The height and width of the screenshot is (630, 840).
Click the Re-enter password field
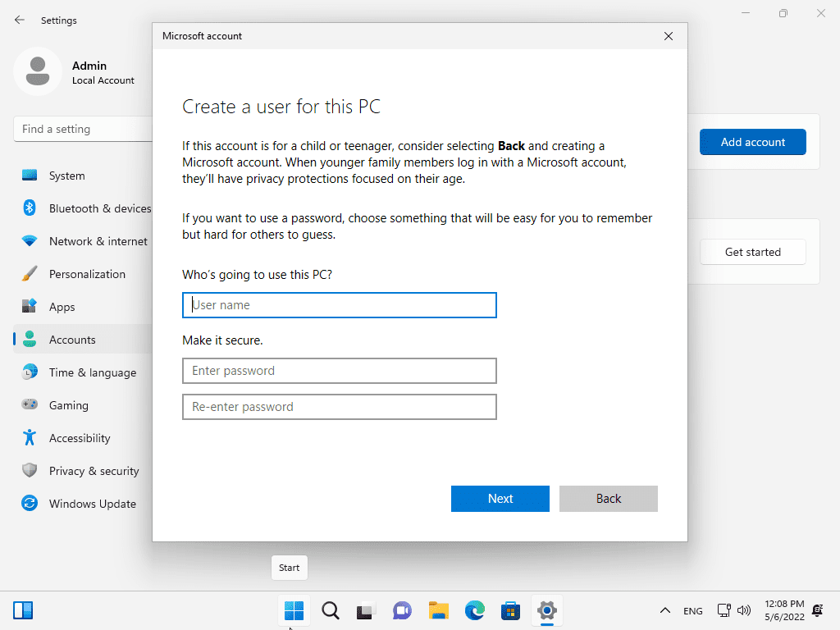340,407
